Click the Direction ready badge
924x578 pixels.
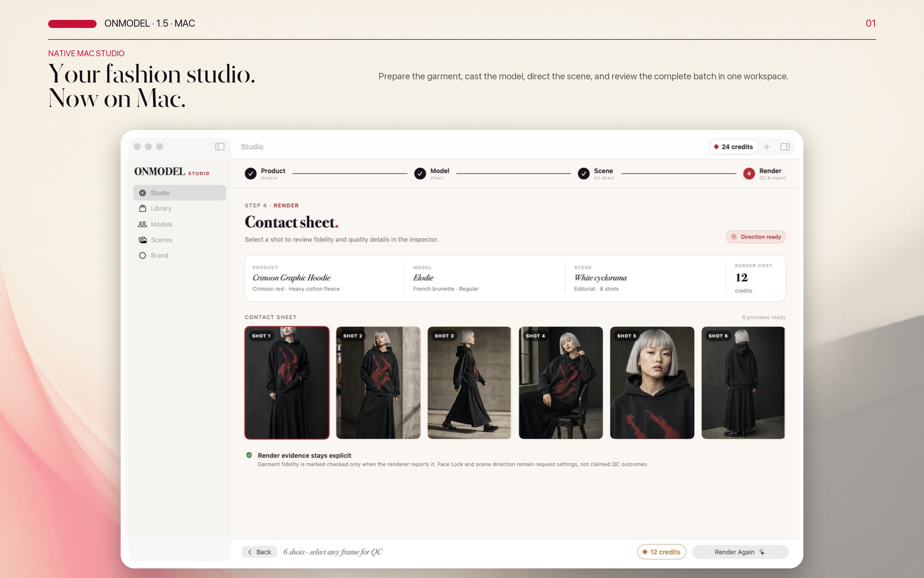(756, 237)
